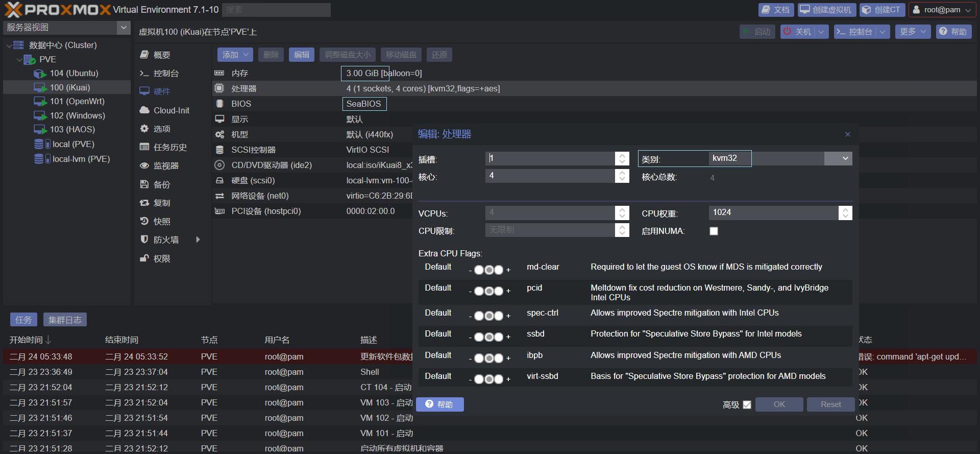980x454 pixels.
Task: Select local-lvm (PVE) storage
Action: coord(81,159)
